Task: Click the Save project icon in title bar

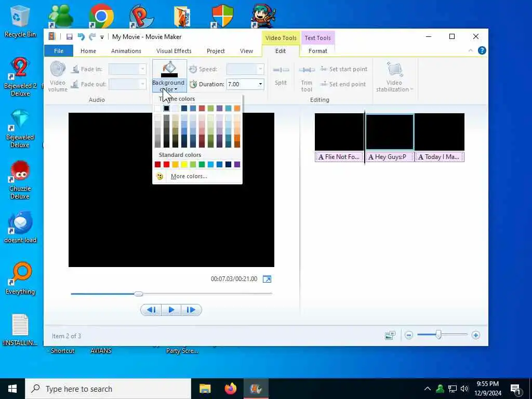Action: click(69, 37)
